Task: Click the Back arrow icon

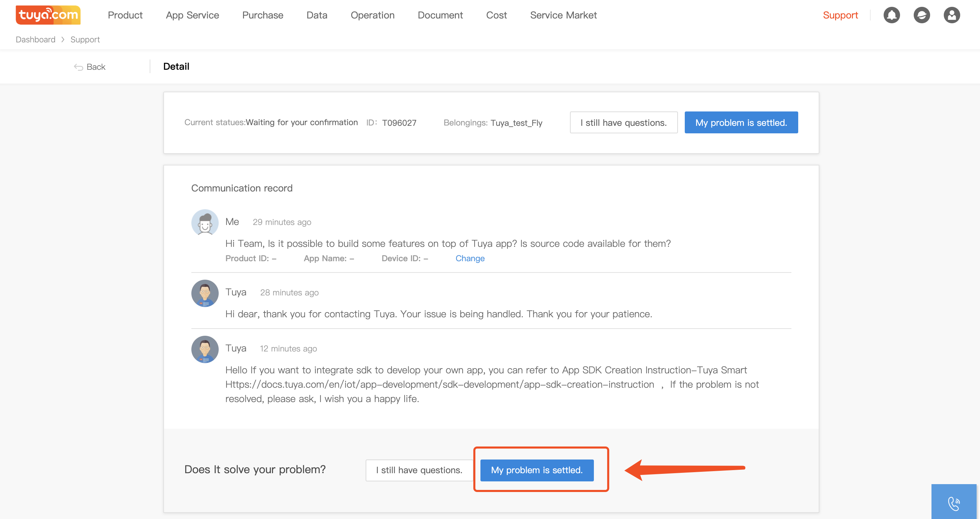Action: click(78, 67)
